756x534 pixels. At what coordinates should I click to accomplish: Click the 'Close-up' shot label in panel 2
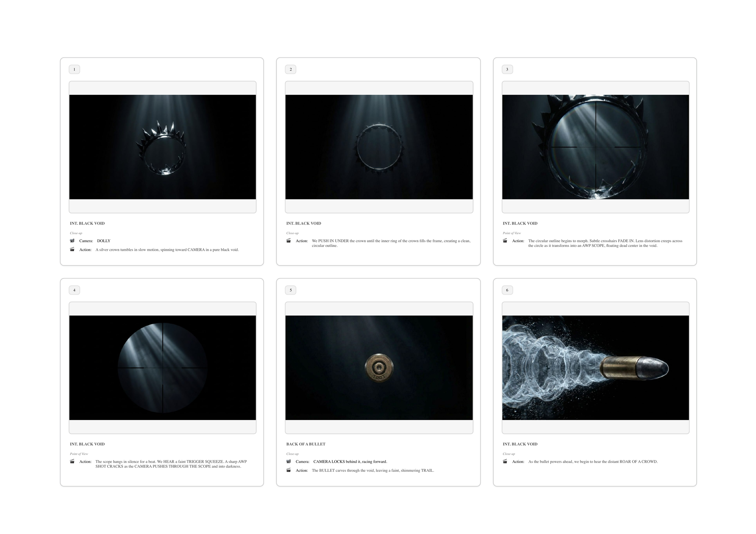point(292,233)
